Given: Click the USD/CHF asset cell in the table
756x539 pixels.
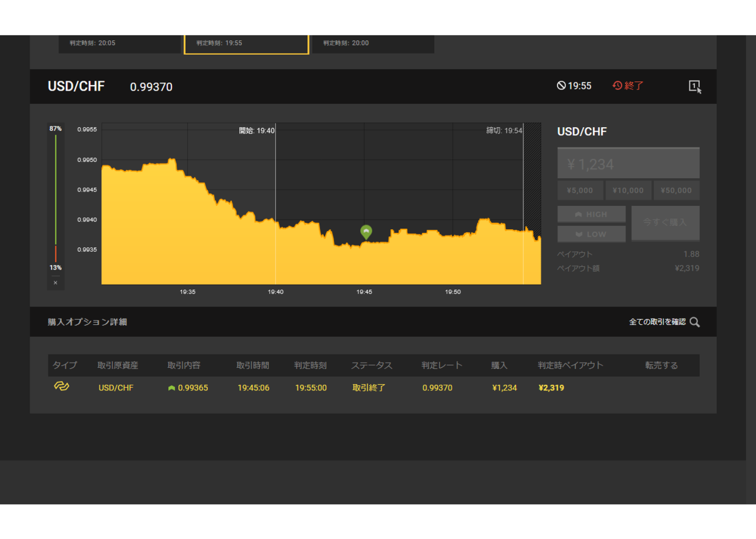Looking at the screenshot, I should point(116,388).
